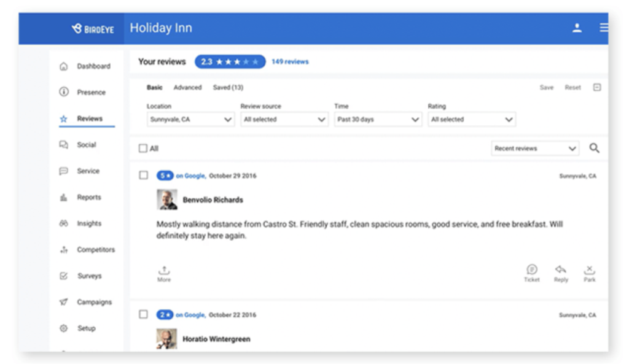Image resolution: width=629 pixels, height=364 pixels.
Task: Click the Benvolio review text body
Action: click(x=359, y=230)
